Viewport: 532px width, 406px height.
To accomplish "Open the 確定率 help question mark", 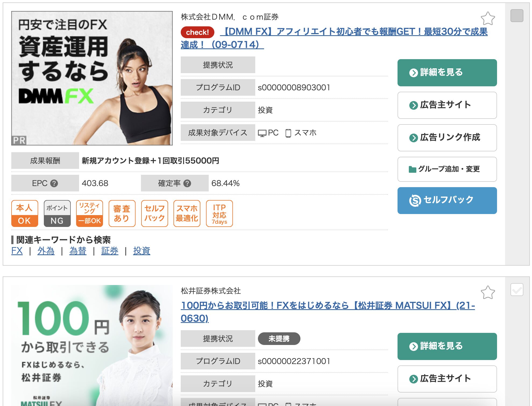I will pos(187,183).
